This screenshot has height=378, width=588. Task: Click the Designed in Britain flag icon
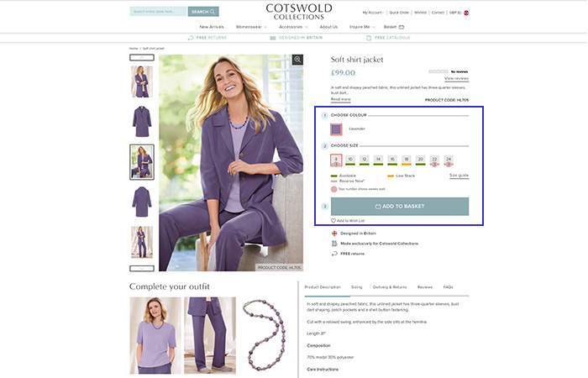334,234
